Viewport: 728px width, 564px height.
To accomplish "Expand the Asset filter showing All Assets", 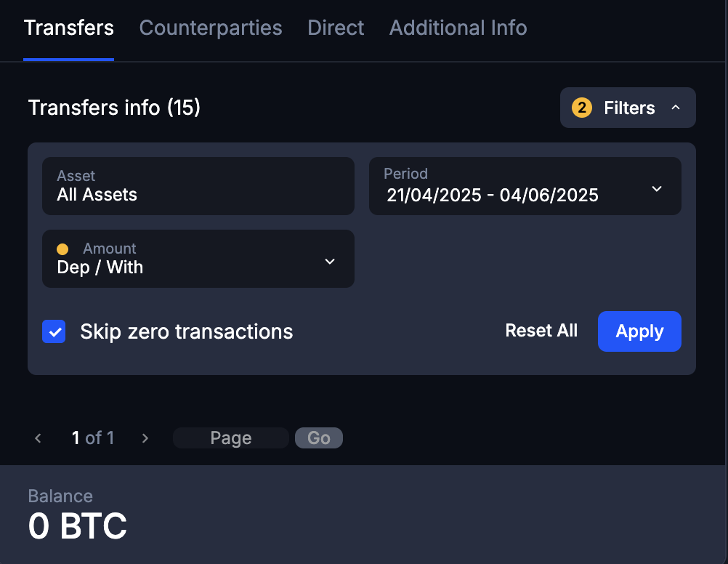I will click(198, 186).
